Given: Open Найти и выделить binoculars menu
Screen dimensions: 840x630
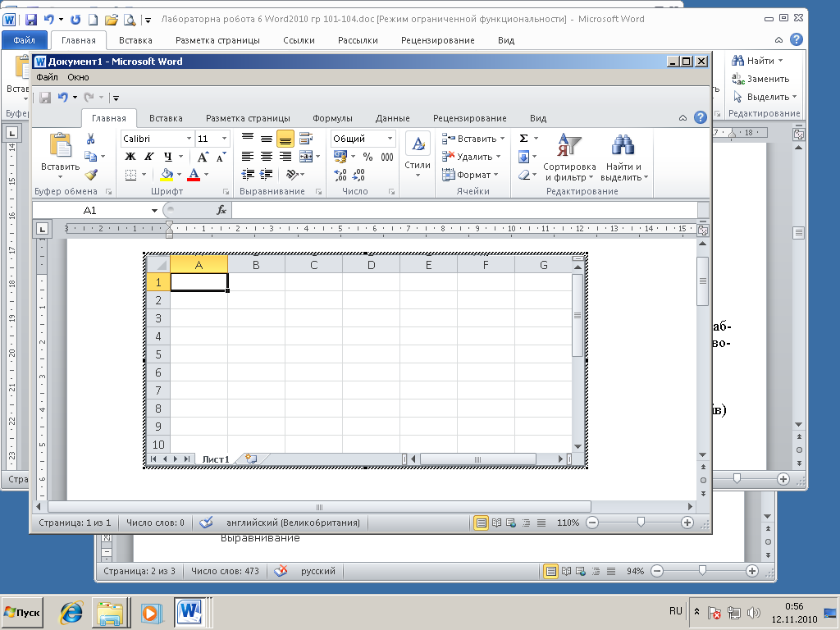Looking at the screenshot, I should click(x=623, y=157).
